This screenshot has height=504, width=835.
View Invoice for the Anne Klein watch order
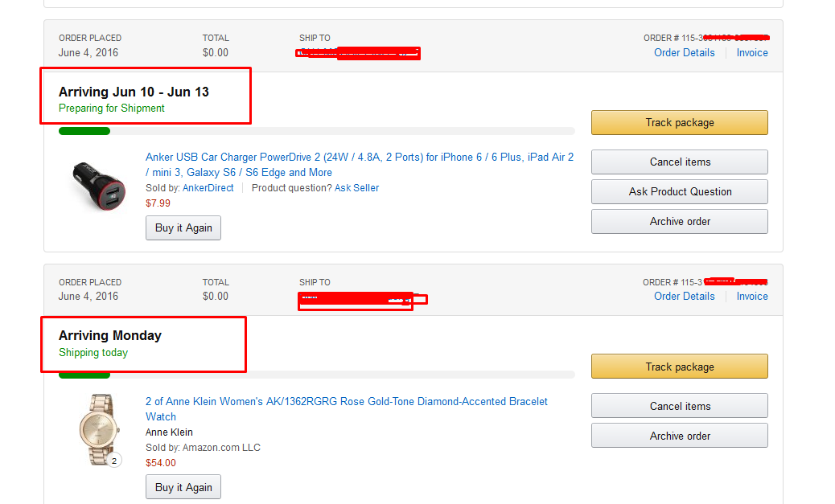click(752, 297)
